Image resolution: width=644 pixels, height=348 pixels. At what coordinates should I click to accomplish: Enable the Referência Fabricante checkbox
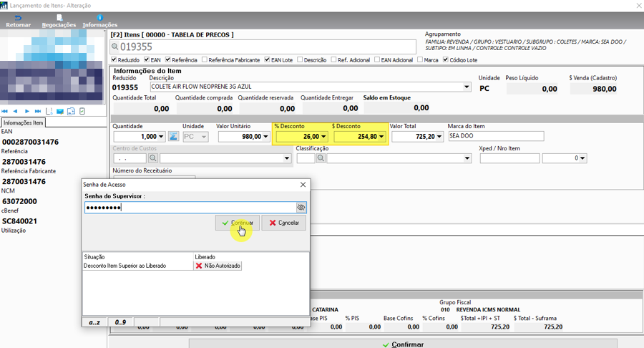[205, 60]
